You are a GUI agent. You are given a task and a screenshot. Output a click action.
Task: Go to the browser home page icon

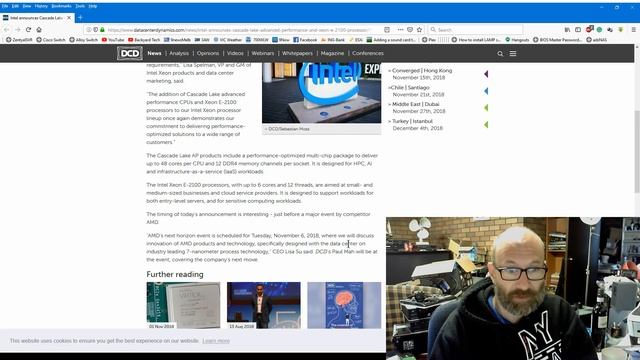[39, 29]
